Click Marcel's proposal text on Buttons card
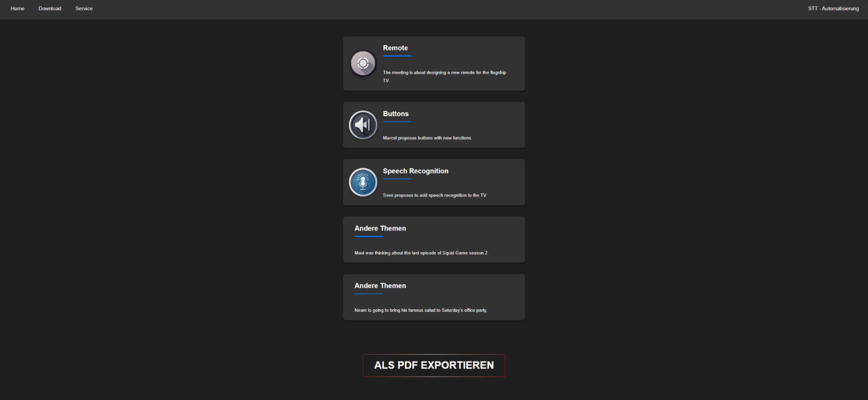This screenshot has height=400, width=868. (427, 138)
